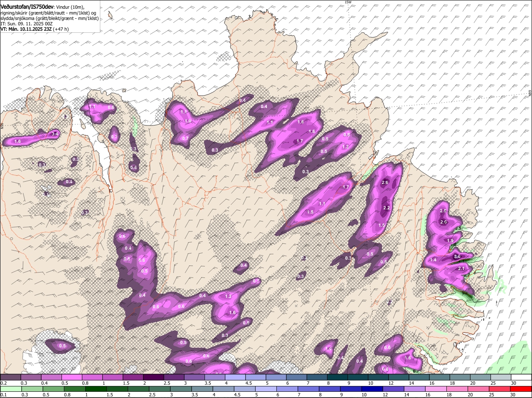This screenshot has height=398, width=532.
Task: Click the 2.0 value at top of eastern band
Action: click(x=443, y=211)
